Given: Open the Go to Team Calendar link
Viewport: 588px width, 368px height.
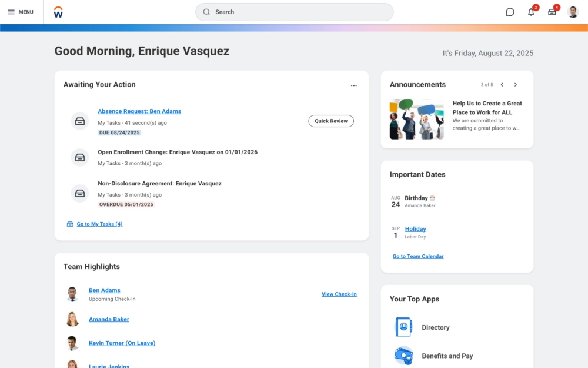Looking at the screenshot, I should pos(418,256).
